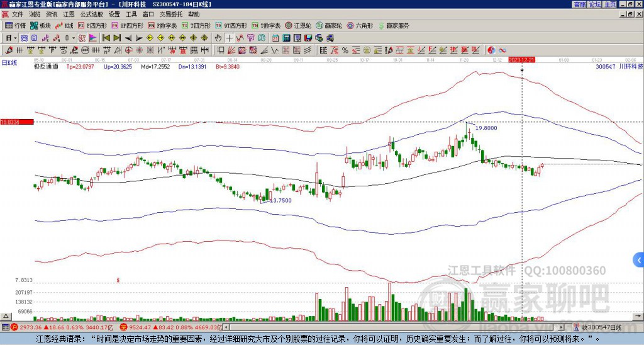Screen dimensions: 644x345
Task: Click the 19.8334 price level tag
Action: pyautogui.click(x=17, y=122)
